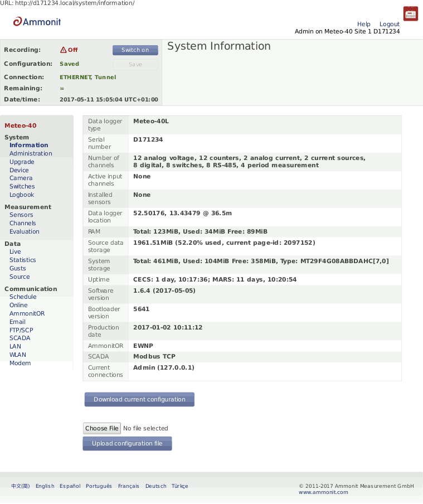The image size is (423, 504).
Task: Open the Upgrade page
Action: point(22,162)
